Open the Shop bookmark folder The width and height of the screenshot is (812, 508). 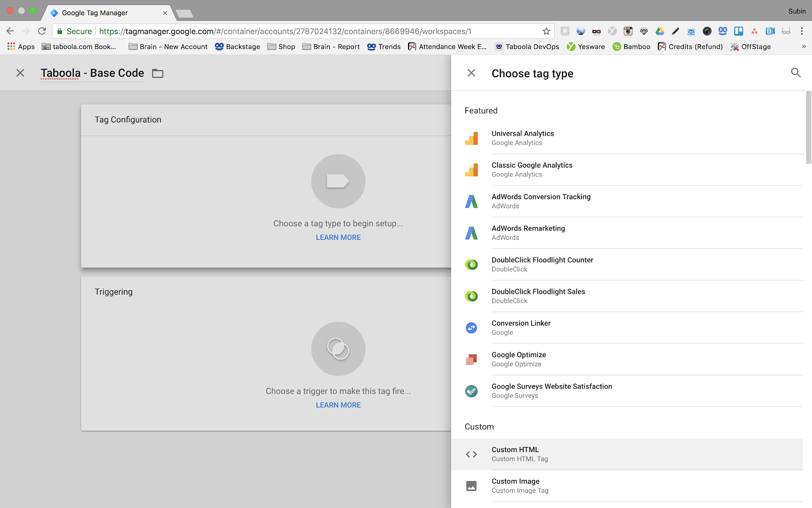(x=281, y=46)
